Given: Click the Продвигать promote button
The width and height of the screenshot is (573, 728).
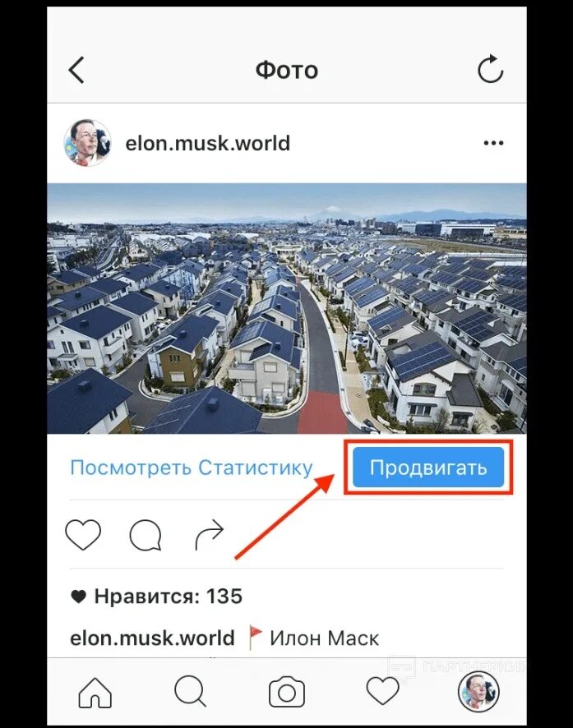Looking at the screenshot, I should pos(428,467).
